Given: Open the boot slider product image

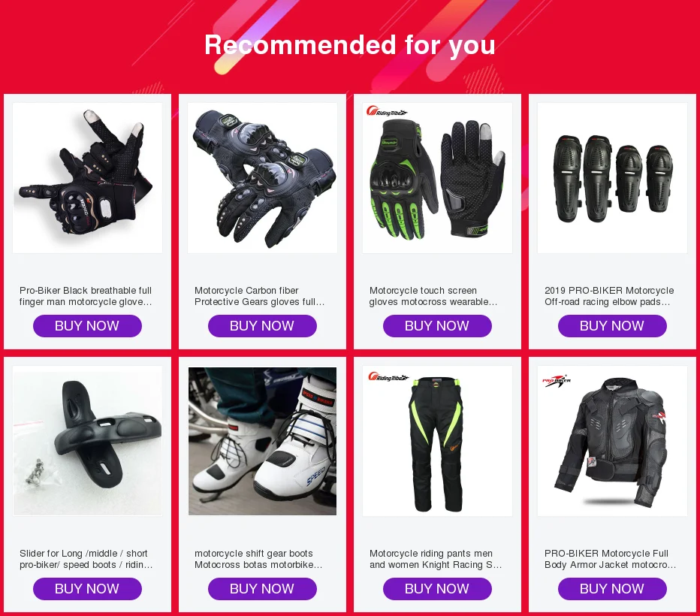Looking at the screenshot, I should 87,441.
